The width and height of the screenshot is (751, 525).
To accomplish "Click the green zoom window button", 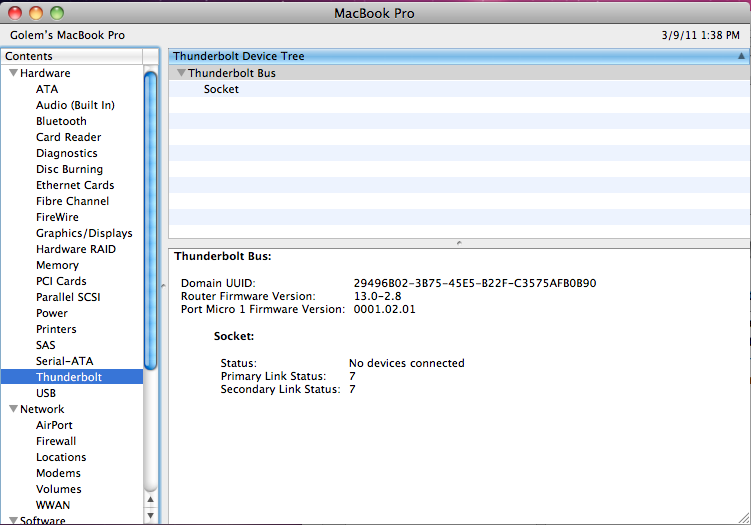I will coord(56,13).
